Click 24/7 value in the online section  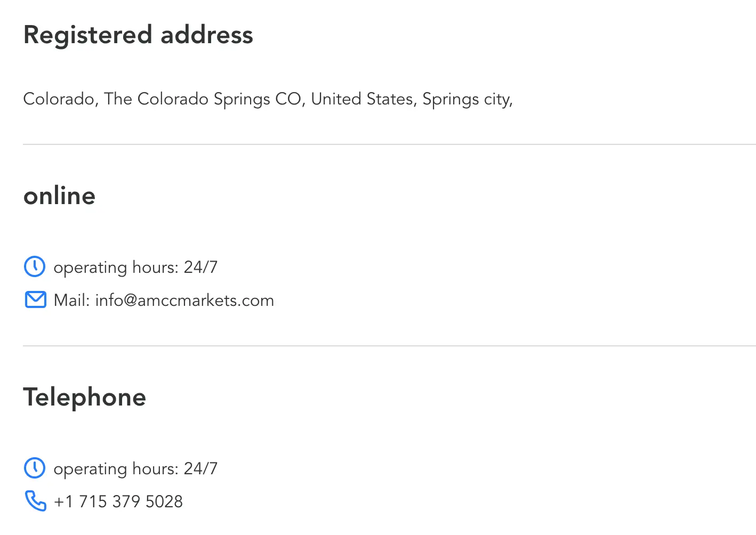click(x=200, y=267)
